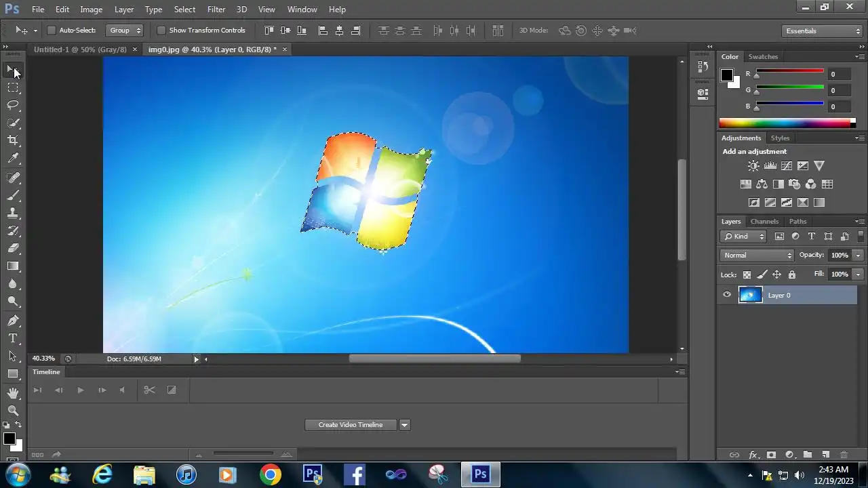
Task: Select the Brush tool
Action: 13,195
